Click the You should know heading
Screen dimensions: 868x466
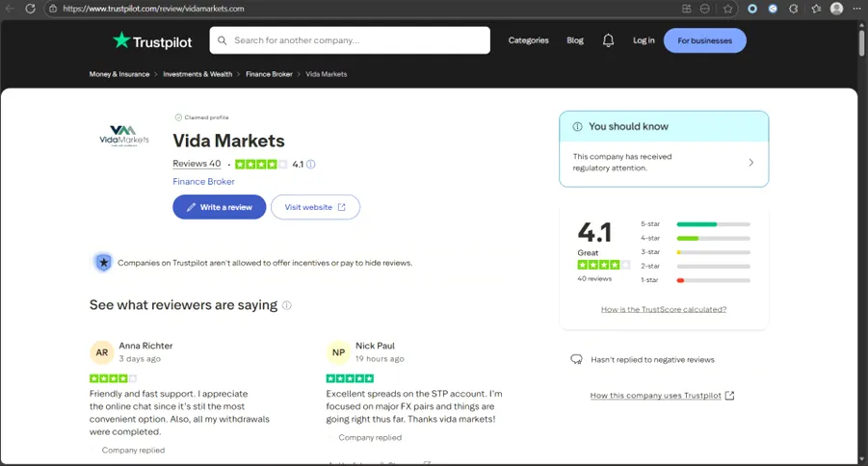[x=628, y=127]
